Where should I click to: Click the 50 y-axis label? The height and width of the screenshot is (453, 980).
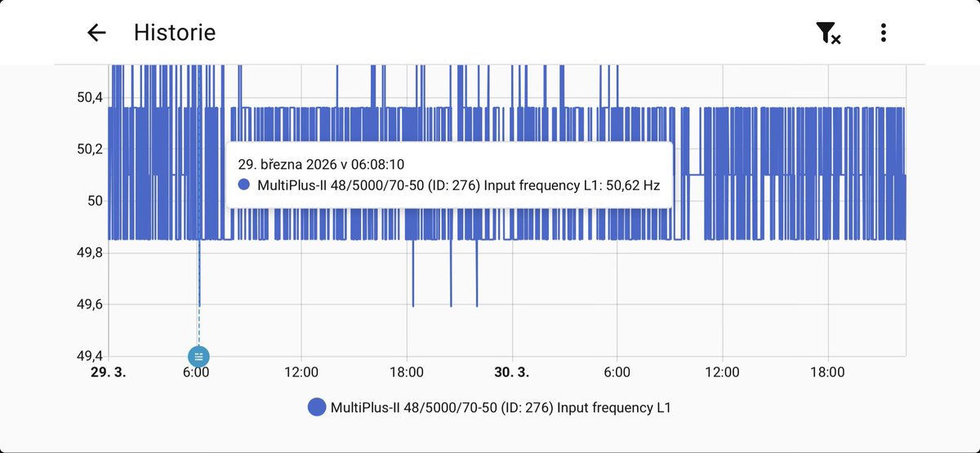coord(95,201)
